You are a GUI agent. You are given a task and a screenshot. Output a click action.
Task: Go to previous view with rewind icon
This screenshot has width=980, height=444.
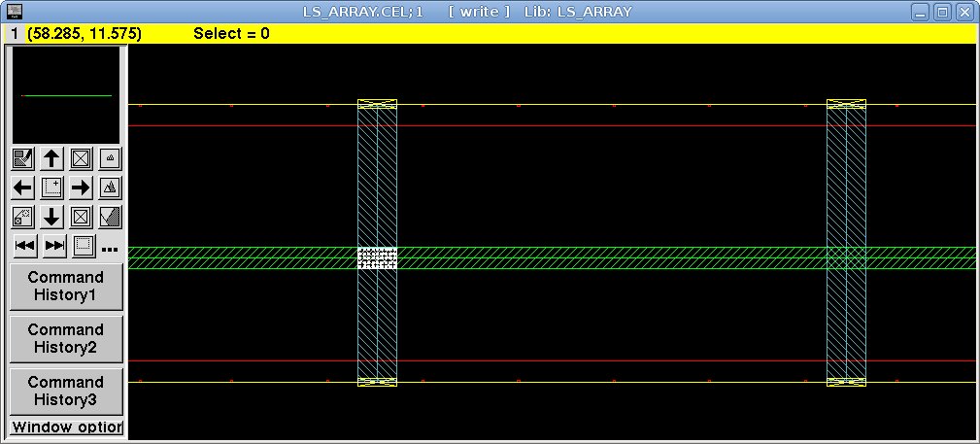(25, 246)
